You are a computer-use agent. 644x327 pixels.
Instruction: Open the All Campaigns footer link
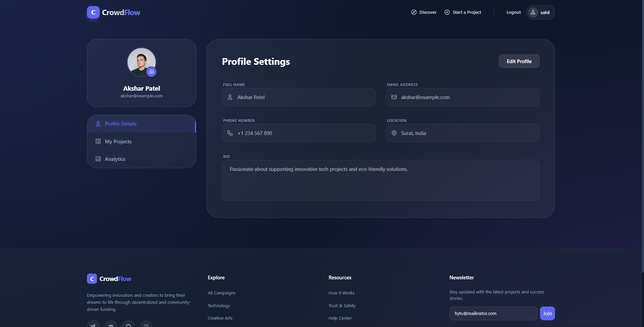click(x=221, y=293)
